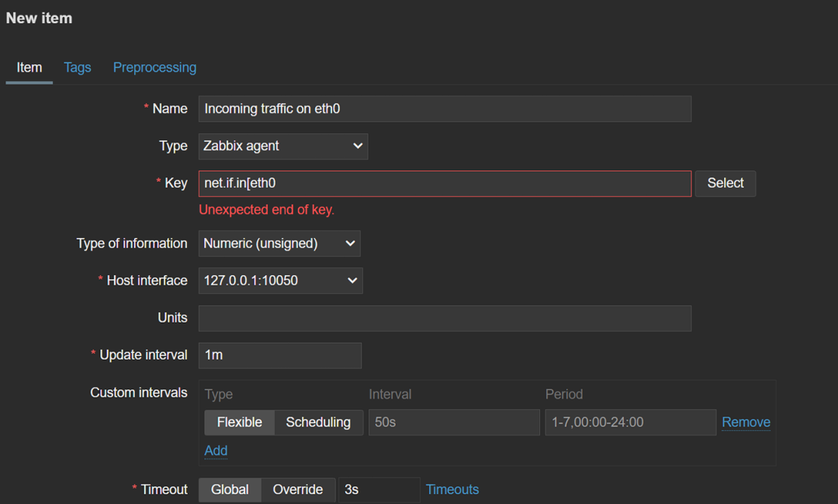Click the Name input field

point(445,109)
